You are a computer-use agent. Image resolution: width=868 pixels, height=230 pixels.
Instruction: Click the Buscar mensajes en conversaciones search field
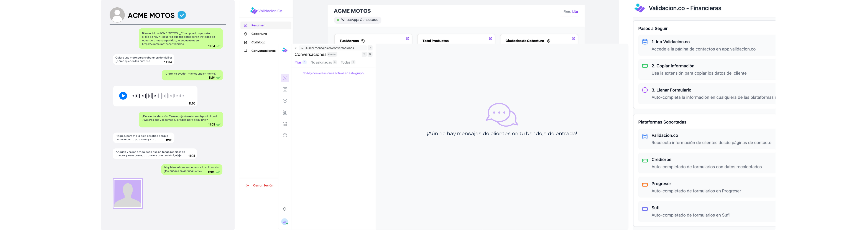[333, 48]
